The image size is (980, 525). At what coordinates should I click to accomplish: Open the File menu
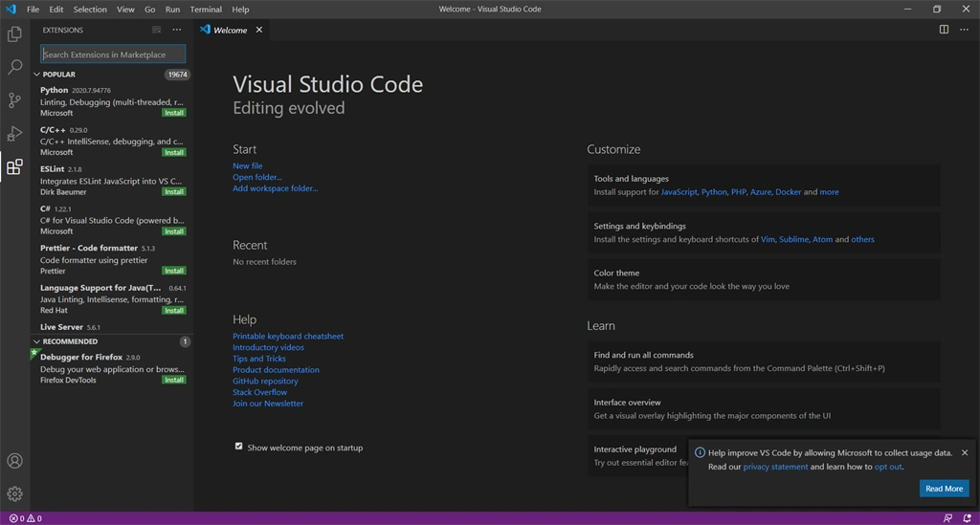[33, 10]
